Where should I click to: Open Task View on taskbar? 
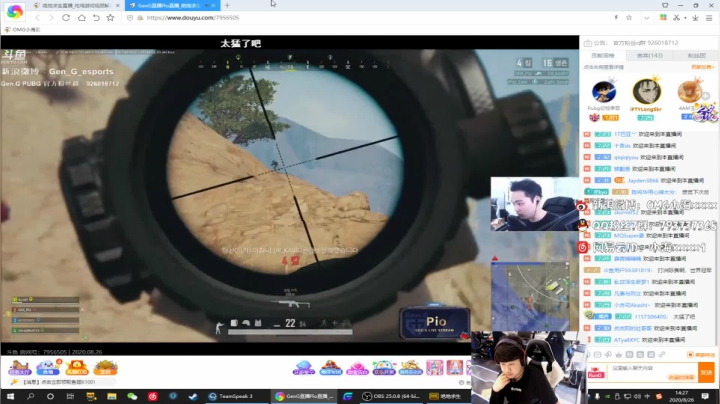(x=70, y=396)
